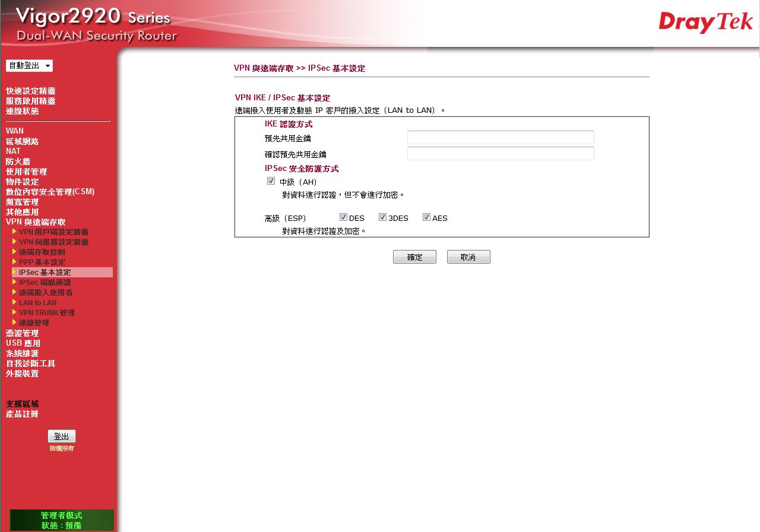This screenshot has height=532, width=760.
Task: Open the WAN menu item
Action: point(15,131)
